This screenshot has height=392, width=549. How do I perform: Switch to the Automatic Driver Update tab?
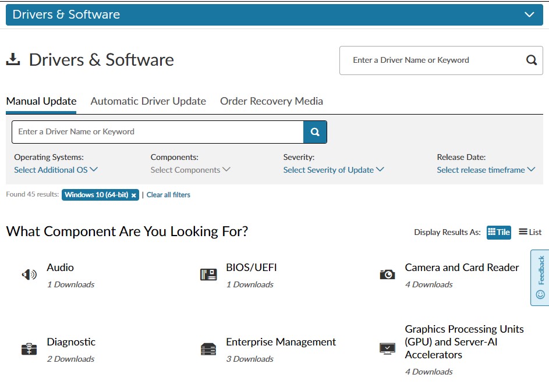tap(148, 101)
